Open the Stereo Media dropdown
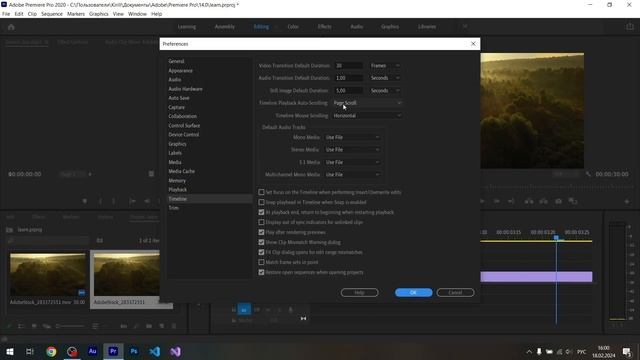Image resolution: width=640 pixels, height=360 pixels. [352, 150]
